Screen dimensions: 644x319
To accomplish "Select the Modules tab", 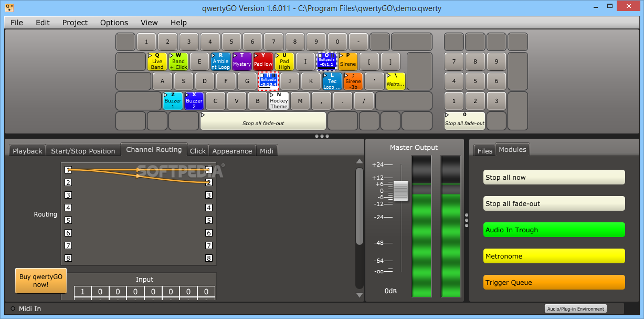I will 512,150.
